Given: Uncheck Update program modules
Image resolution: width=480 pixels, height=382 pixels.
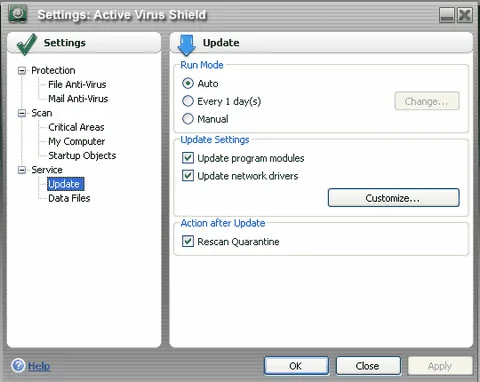Looking at the screenshot, I should (188, 158).
